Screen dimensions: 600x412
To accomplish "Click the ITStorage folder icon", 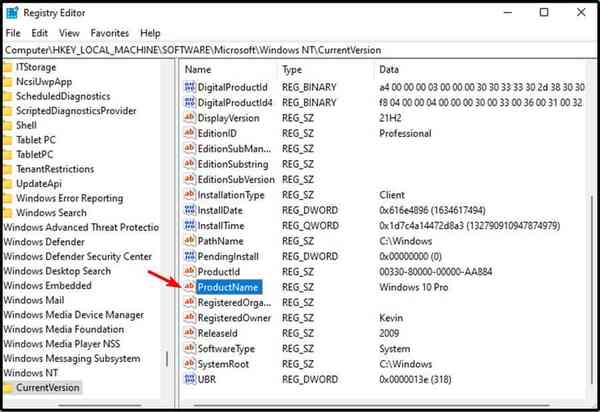I will point(8,68).
